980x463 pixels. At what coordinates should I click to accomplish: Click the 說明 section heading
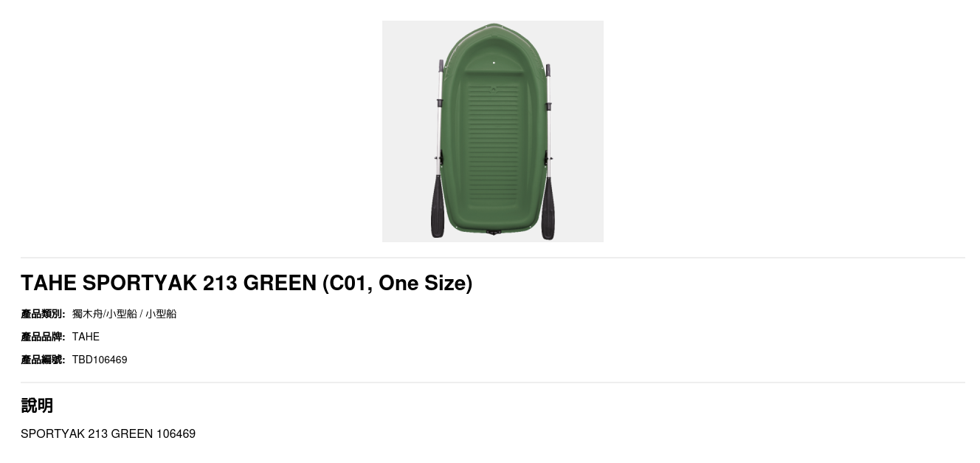[37, 405]
